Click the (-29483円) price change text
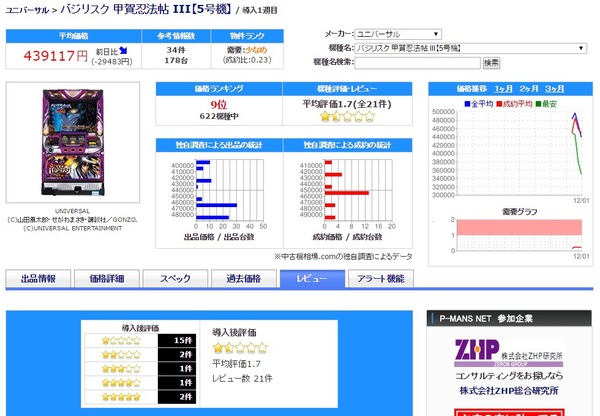 pyautogui.click(x=112, y=62)
